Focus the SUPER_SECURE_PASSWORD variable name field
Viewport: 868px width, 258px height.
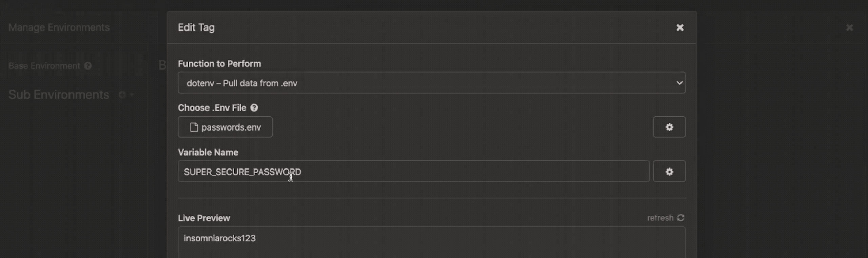click(x=413, y=172)
